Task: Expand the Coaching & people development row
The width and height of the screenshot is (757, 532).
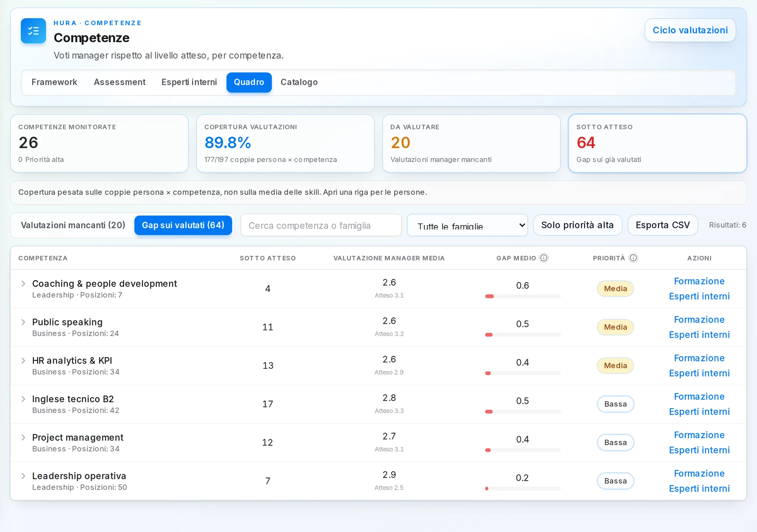Action: click(23, 284)
